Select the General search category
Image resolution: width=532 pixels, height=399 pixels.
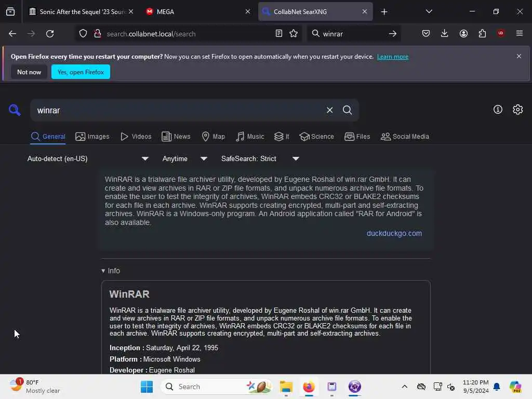[x=48, y=137]
